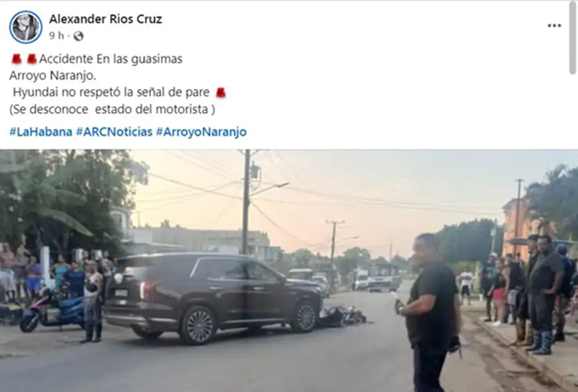Open the #ArroyoNaranjo hashtag
578x392 pixels.
coord(201,132)
